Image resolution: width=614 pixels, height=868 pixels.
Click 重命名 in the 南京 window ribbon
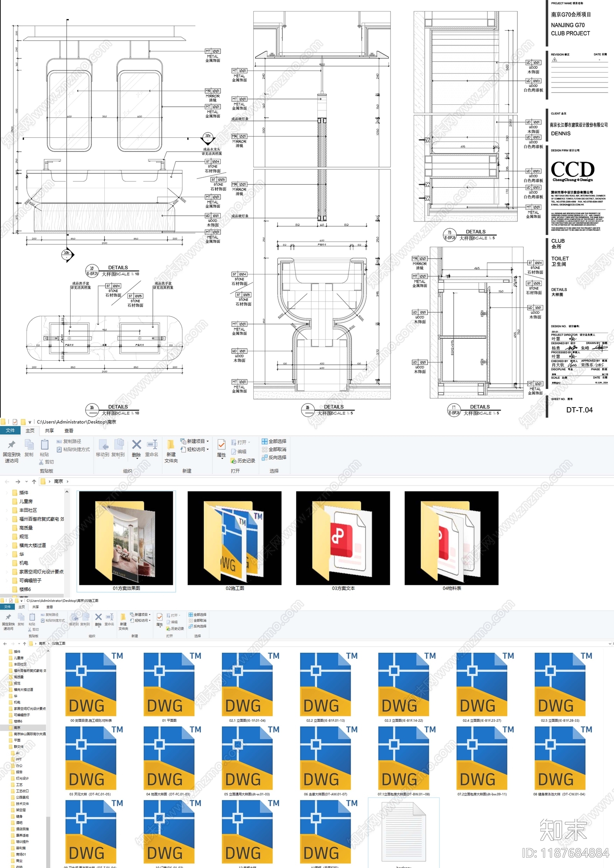click(x=152, y=448)
